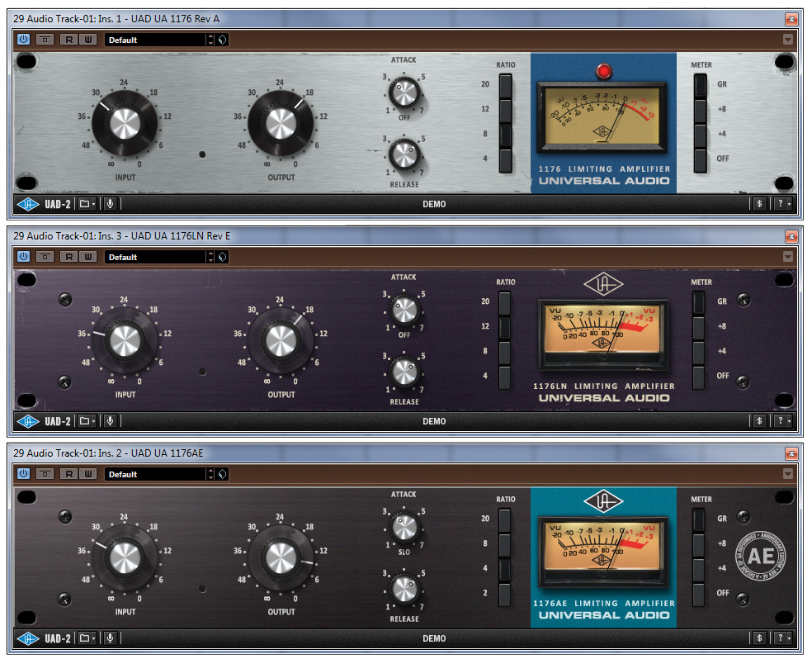Image resolution: width=812 pixels, height=659 pixels.
Task: Open question mark help menu in 1176AE toolbar
Action: (783, 638)
